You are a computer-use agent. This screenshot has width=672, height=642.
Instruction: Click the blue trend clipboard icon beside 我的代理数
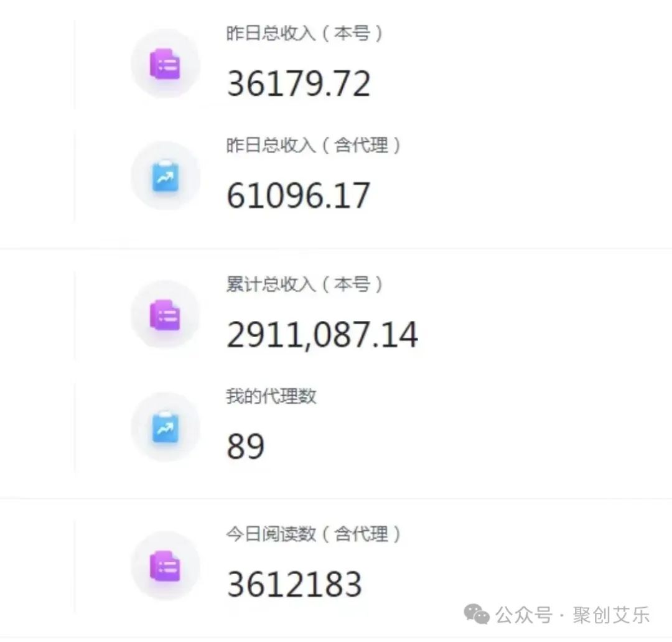pos(165,427)
